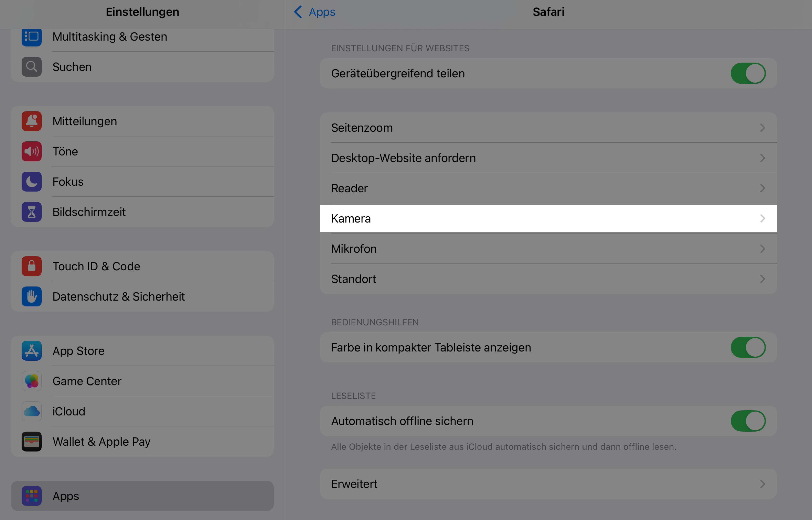The width and height of the screenshot is (812, 520).
Task: Tap the Game Center icon
Action: click(31, 381)
